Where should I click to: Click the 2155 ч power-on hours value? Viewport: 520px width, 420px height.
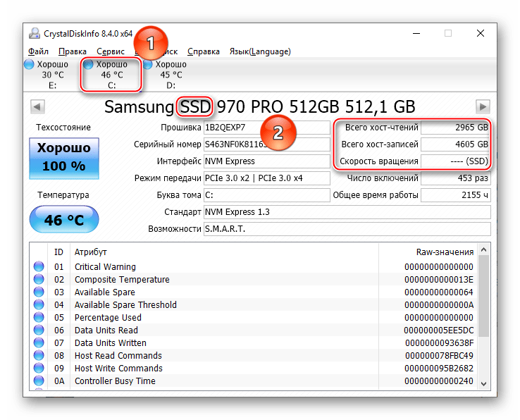point(456,195)
